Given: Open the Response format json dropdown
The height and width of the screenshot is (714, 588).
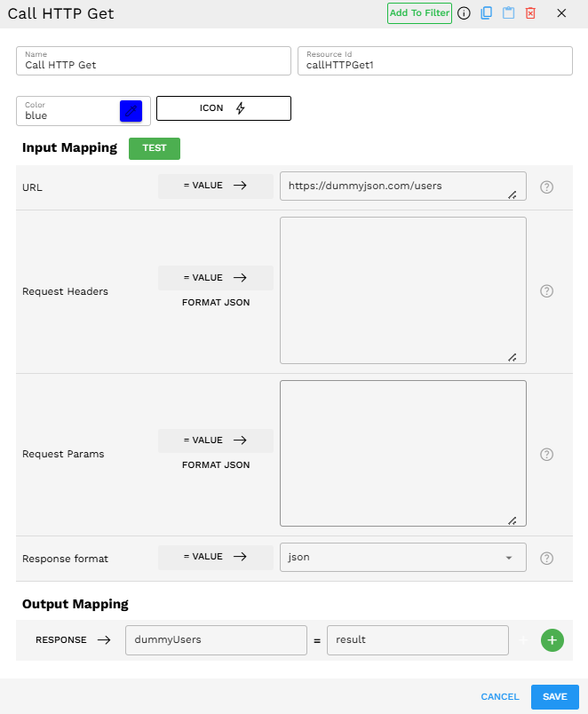Looking at the screenshot, I should (x=402, y=558).
